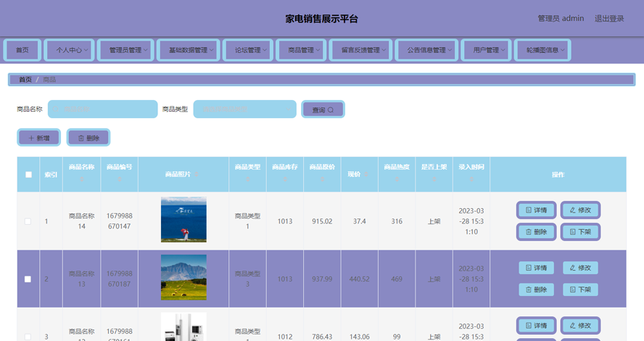Open the 商品类型 filter dropdown
644x341 pixels.
point(245,110)
